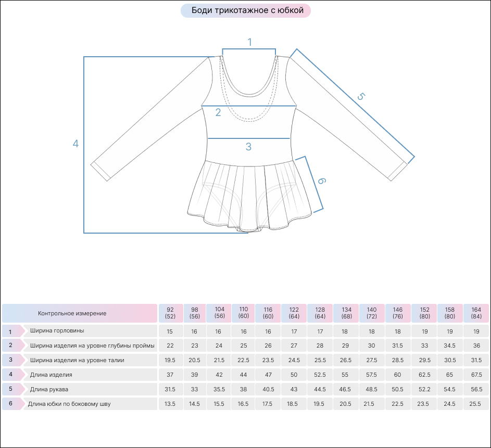Image resolution: width=491 pixels, height=448 pixels.
Task: Click the row badge numbered 3 in the table
Action: pyautogui.click(x=11, y=360)
